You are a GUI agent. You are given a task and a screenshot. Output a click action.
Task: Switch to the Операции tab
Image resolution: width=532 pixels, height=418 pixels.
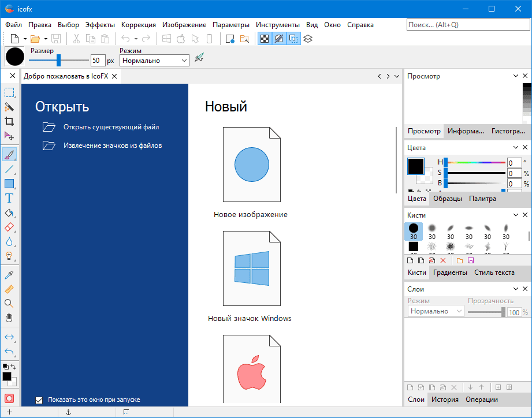[481, 400]
